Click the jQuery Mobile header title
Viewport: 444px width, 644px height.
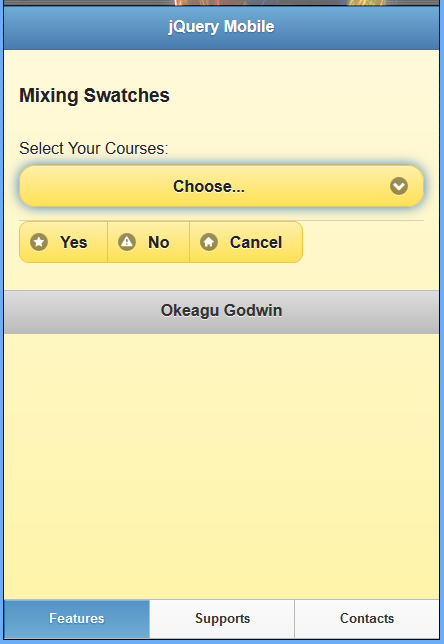click(221, 27)
